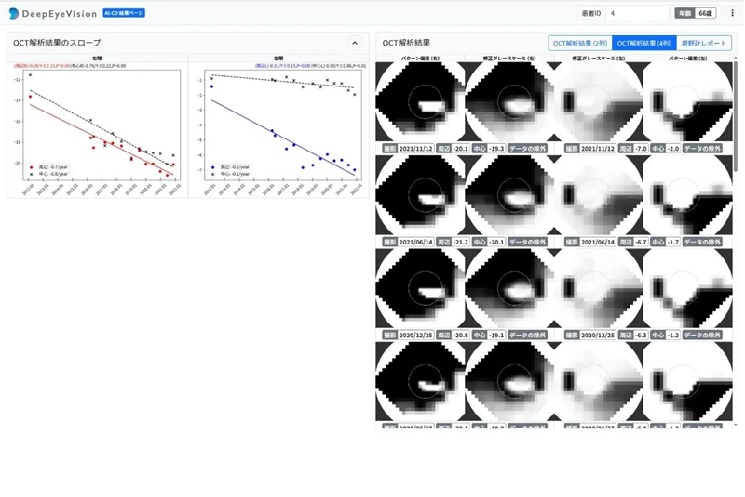Open the three-dot options menu
This screenshot has width=745, height=497.
(x=732, y=13)
